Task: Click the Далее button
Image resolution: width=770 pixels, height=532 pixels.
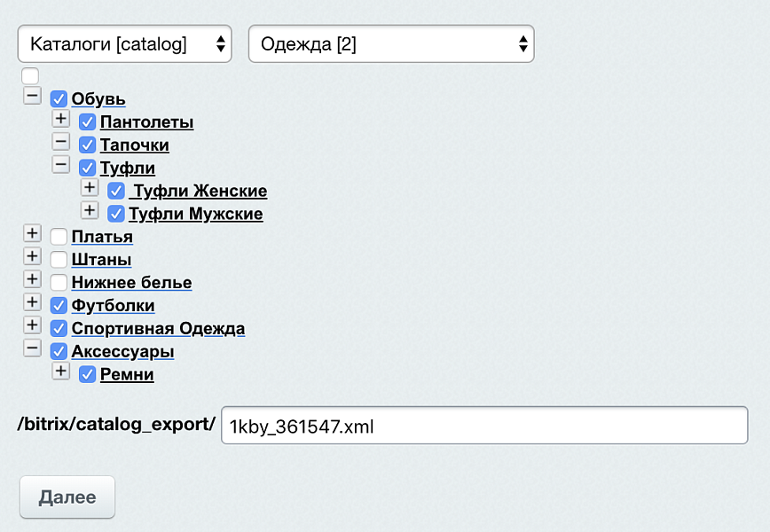Action: 67,497
